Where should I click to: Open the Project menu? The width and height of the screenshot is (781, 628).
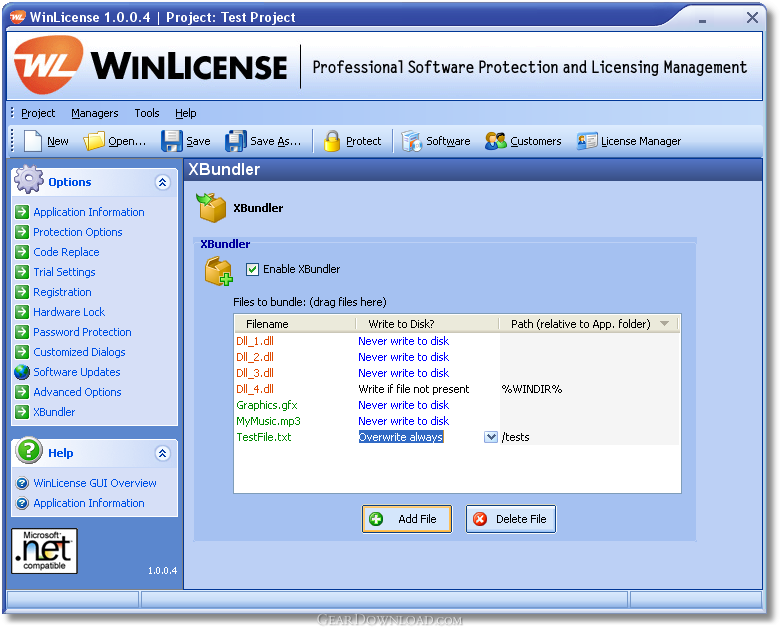coord(38,114)
